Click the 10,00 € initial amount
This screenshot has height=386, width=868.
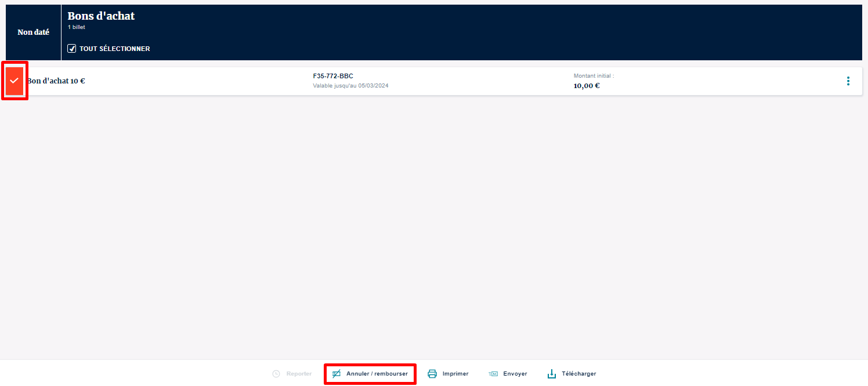click(587, 86)
